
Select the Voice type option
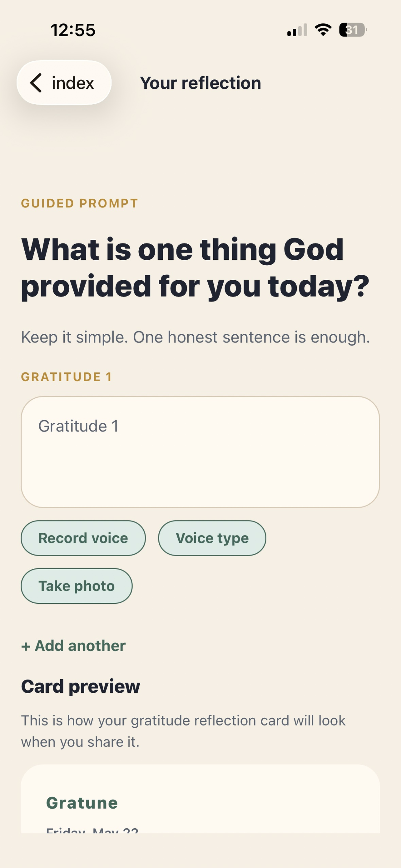[212, 538]
